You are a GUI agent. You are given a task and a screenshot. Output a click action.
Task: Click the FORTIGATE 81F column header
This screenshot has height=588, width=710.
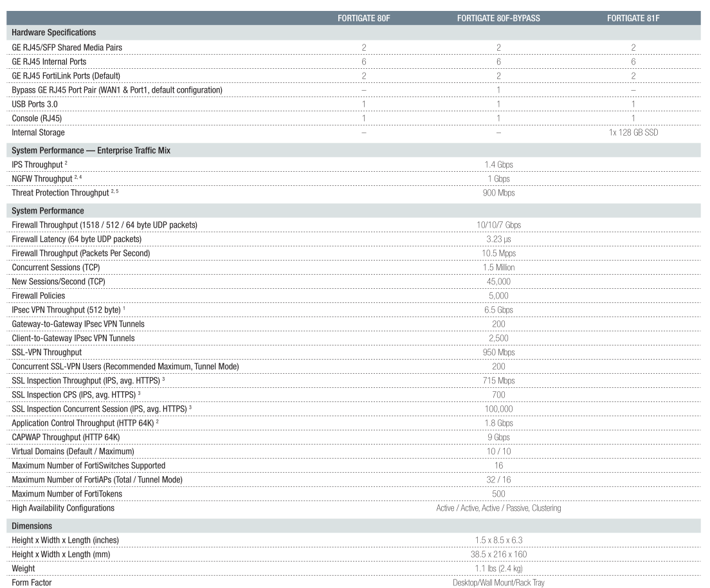(633, 18)
